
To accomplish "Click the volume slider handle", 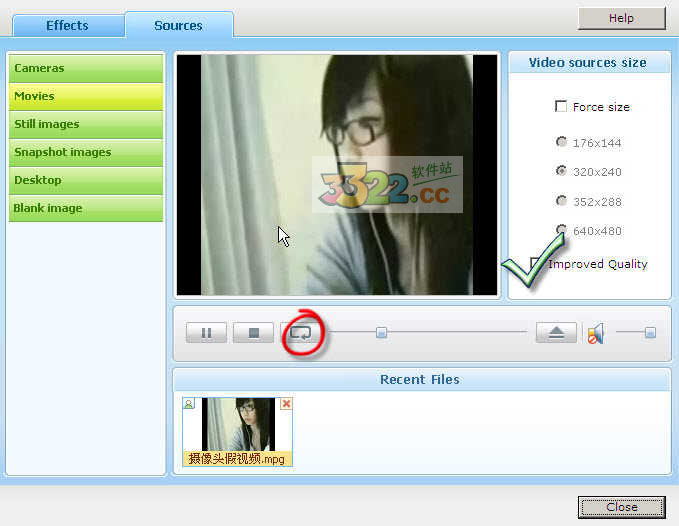I will tap(650, 332).
